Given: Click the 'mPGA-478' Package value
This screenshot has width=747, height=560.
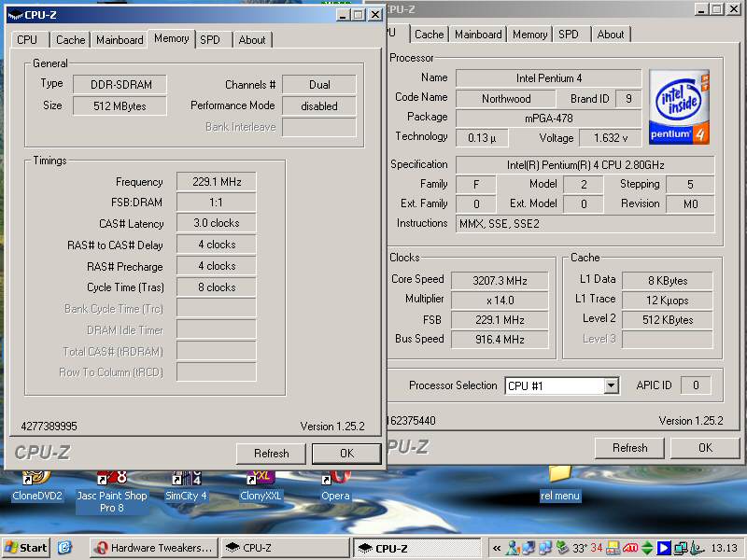Looking at the screenshot, I should coord(549,119).
